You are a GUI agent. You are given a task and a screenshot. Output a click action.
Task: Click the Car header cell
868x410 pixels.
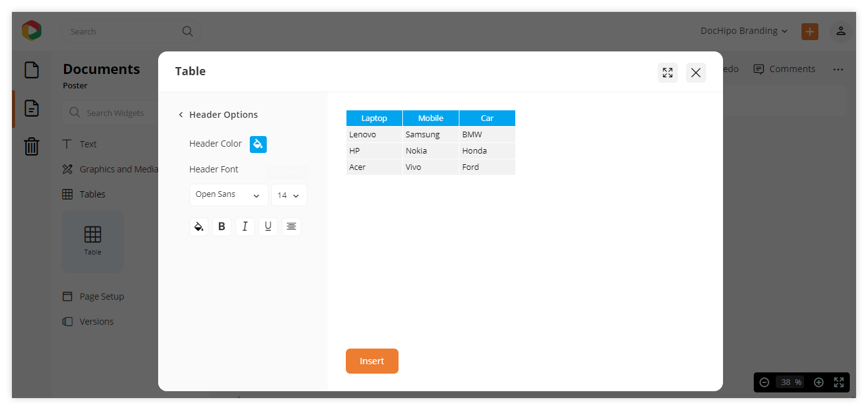487,118
